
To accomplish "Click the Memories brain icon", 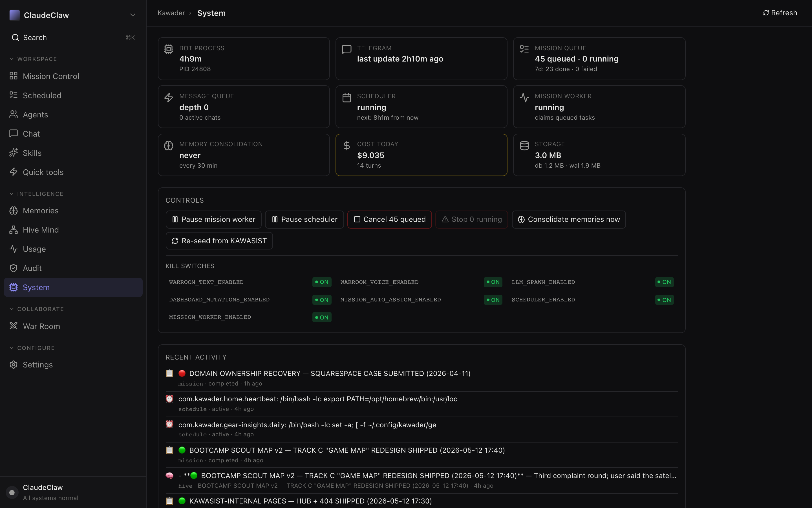I will (14, 210).
